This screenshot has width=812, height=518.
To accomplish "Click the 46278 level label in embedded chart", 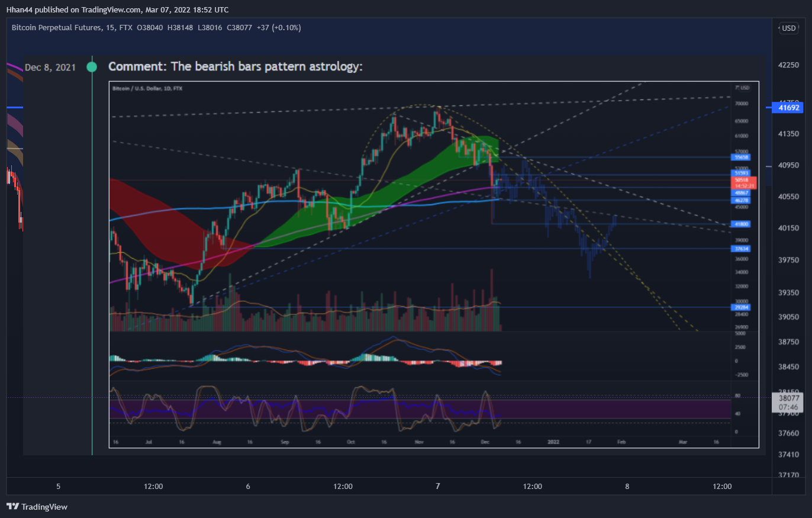I will click(742, 201).
